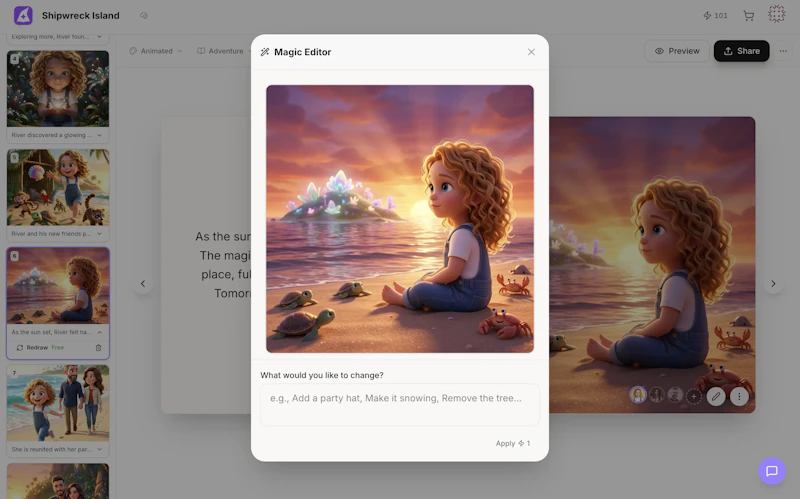Click the page story text behind dialog
The image size is (800, 499).
pyautogui.click(x=223, y=265)
